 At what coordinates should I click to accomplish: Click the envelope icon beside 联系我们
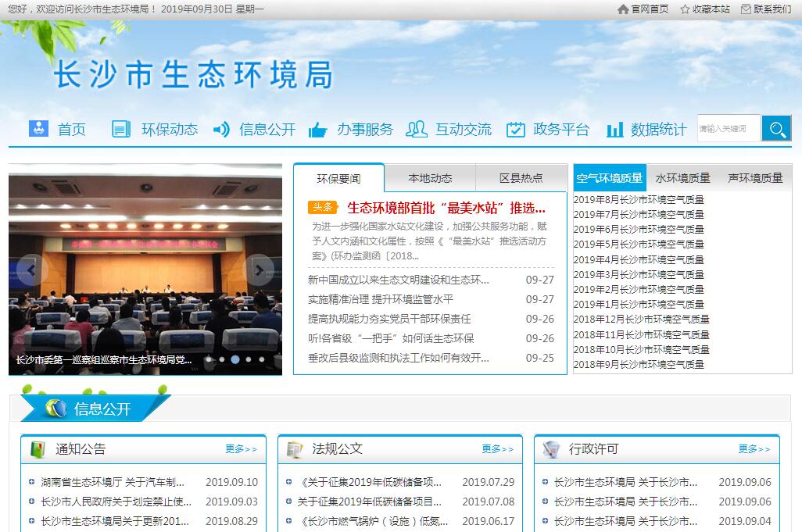pos(747,9)
